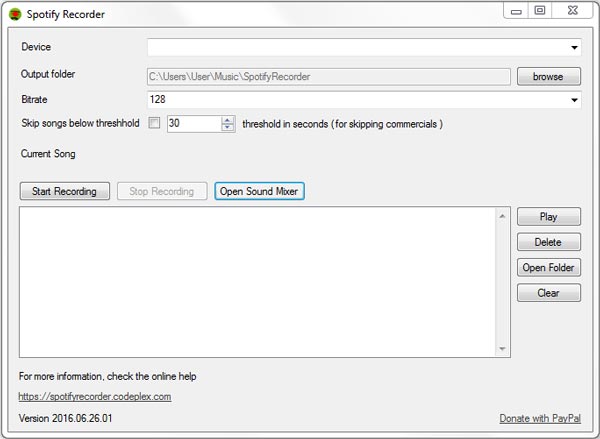Screen dimensions: 600x439
Task: Click the Play button
Action: [x=548, y=217]
